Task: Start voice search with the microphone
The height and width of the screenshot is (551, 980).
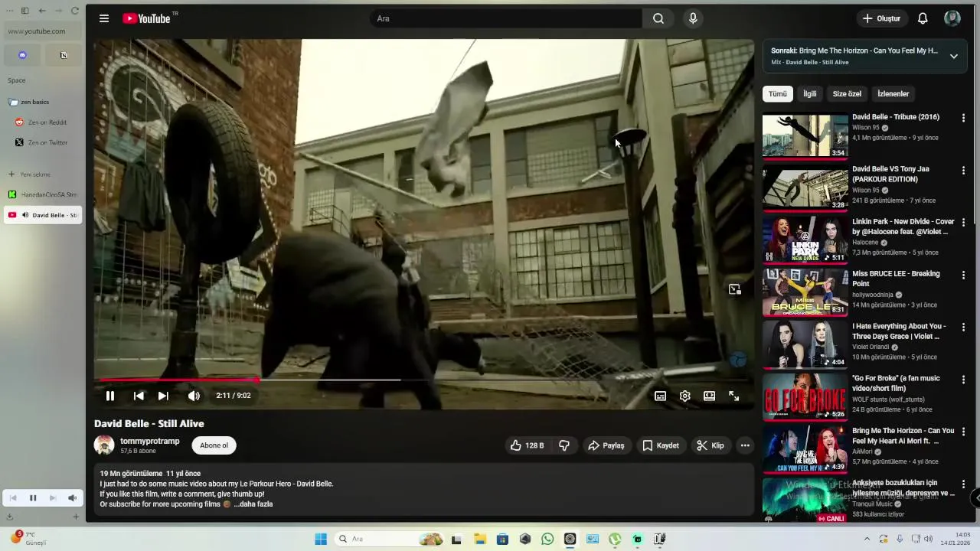Action: tap(693, 18)
